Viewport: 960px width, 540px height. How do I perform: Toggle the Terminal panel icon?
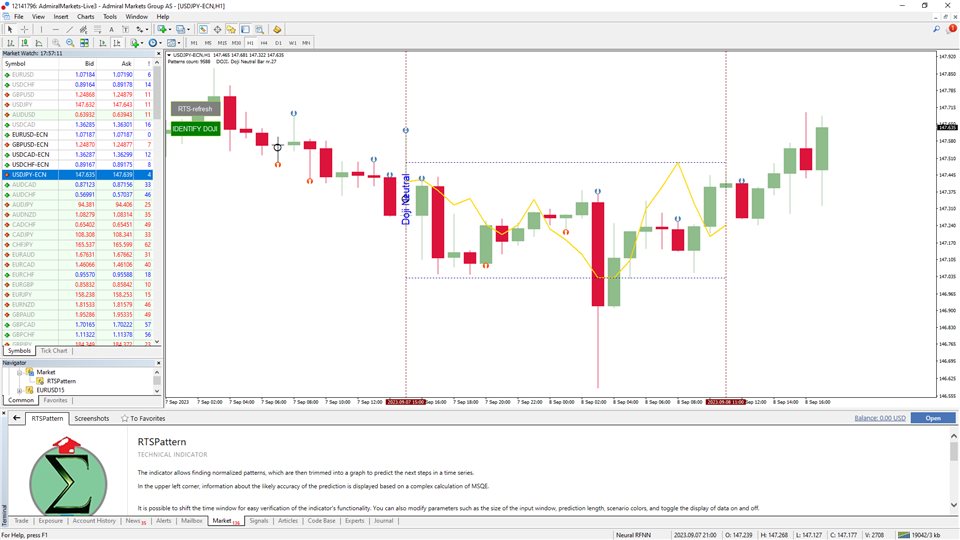tap(245, 29)
